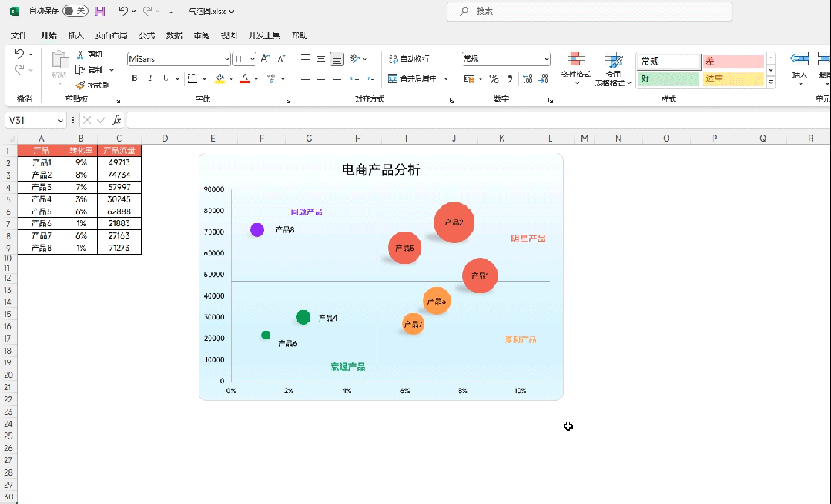Toggle Align Left horizontal alignment

point(305,80)
